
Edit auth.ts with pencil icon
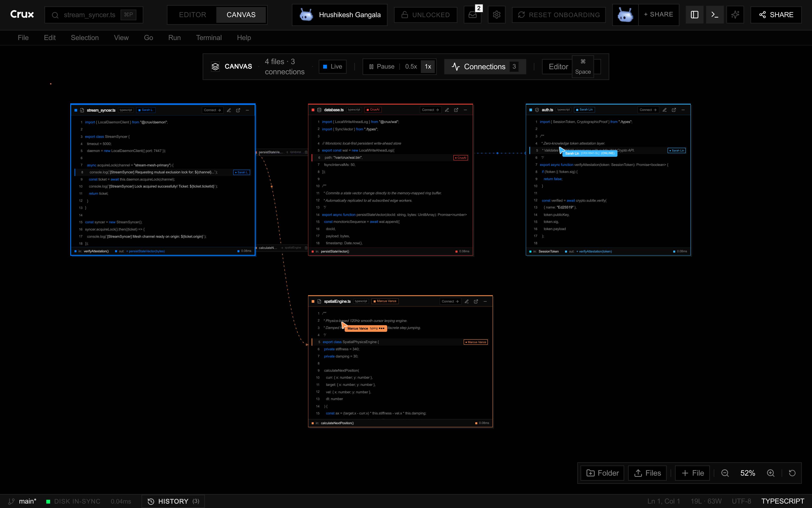click(664, 110)
